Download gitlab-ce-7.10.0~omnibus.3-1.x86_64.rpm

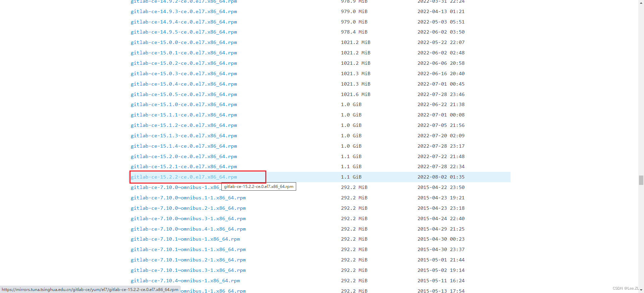(x=188, y=218)
